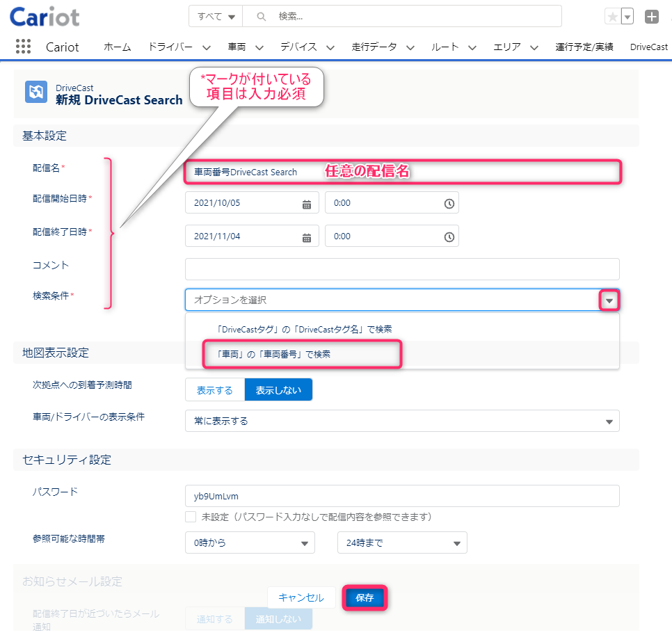Select 表示する for arrival time
The image size is (672, 635).
click(215, 390)
